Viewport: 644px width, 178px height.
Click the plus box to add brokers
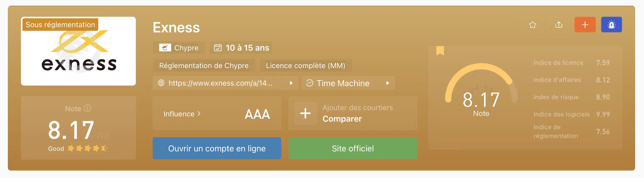(x=305, y=114)
